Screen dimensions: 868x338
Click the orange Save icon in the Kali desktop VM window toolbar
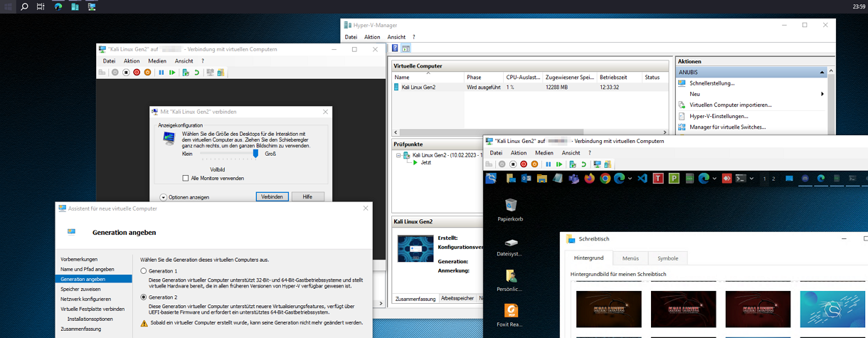(534, 164)
